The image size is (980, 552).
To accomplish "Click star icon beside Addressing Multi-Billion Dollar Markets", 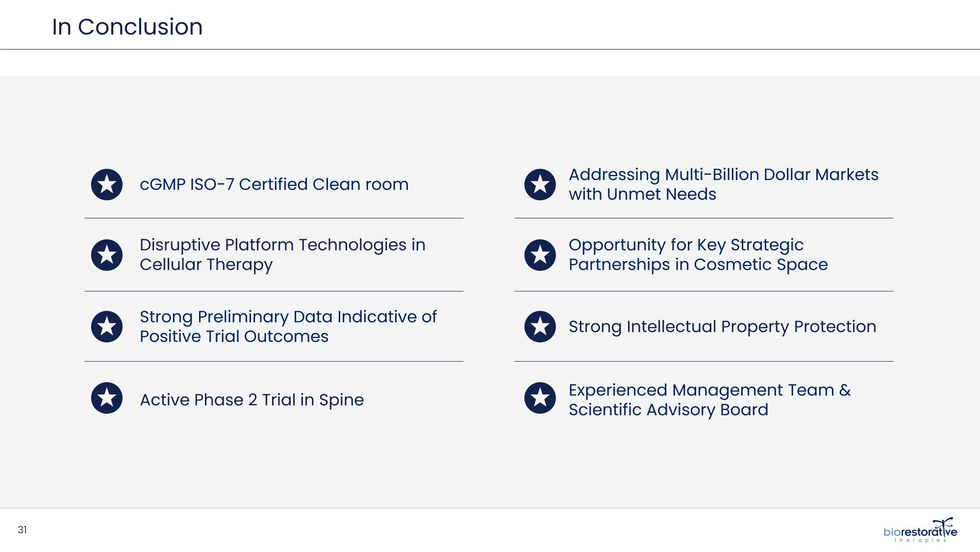I will pos(540,184).
